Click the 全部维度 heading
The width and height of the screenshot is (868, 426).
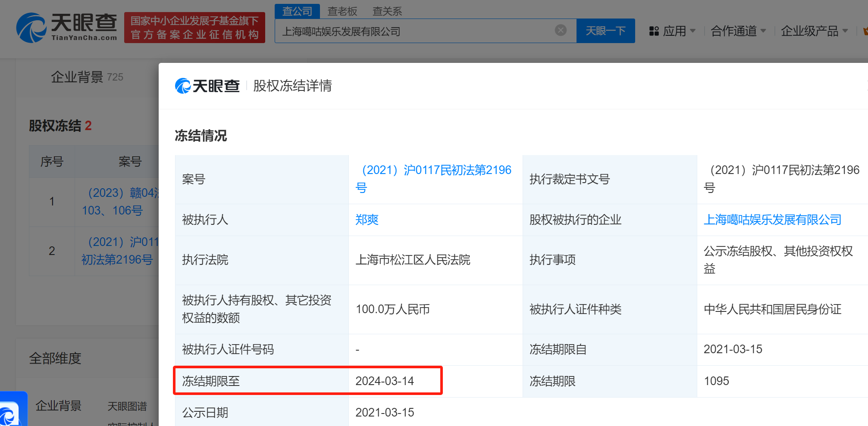pos(55,358)
